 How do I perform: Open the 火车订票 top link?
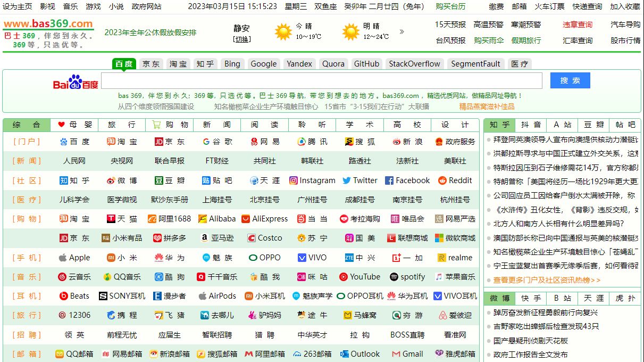[549, 6]
